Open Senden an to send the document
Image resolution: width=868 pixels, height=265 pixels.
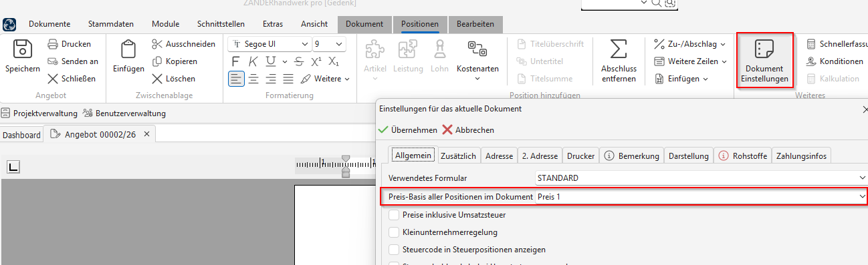(x=73, y=61)
